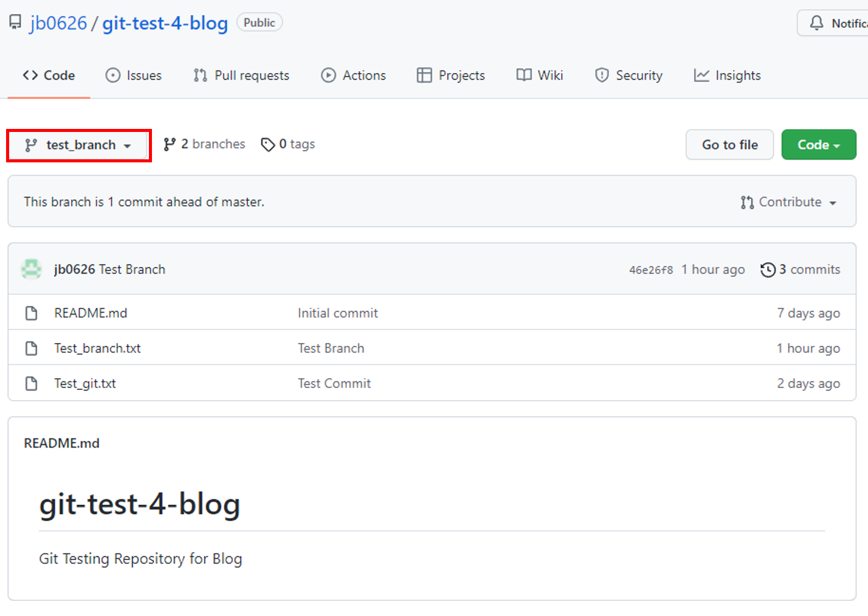Viewport: 868px width, 616px height.
Task: View the Insights tab
Action: 727,75
